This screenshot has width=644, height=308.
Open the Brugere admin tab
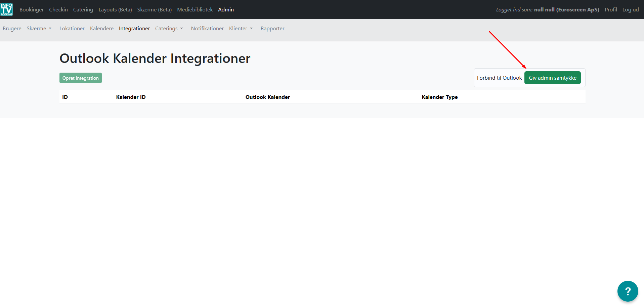point(12,29)
